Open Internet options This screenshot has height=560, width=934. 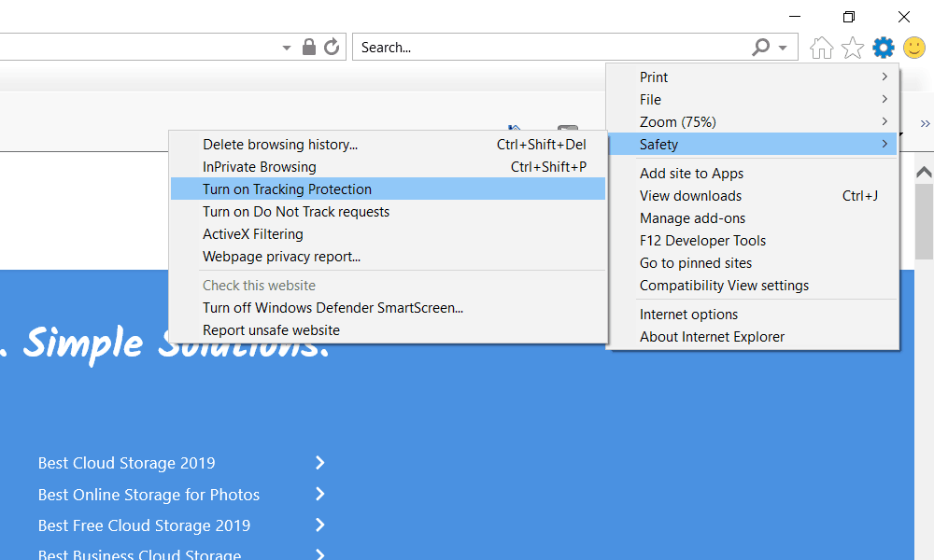pyautogui.click(x=753, y=315)
